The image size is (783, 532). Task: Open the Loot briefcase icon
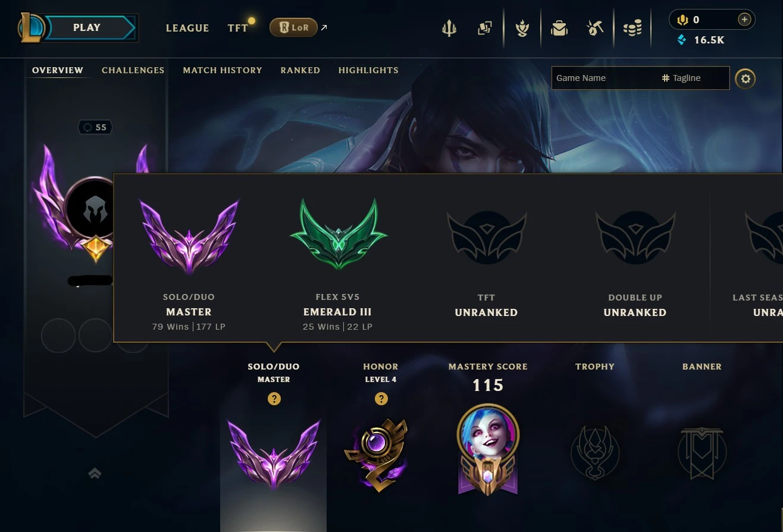(559, 28)
